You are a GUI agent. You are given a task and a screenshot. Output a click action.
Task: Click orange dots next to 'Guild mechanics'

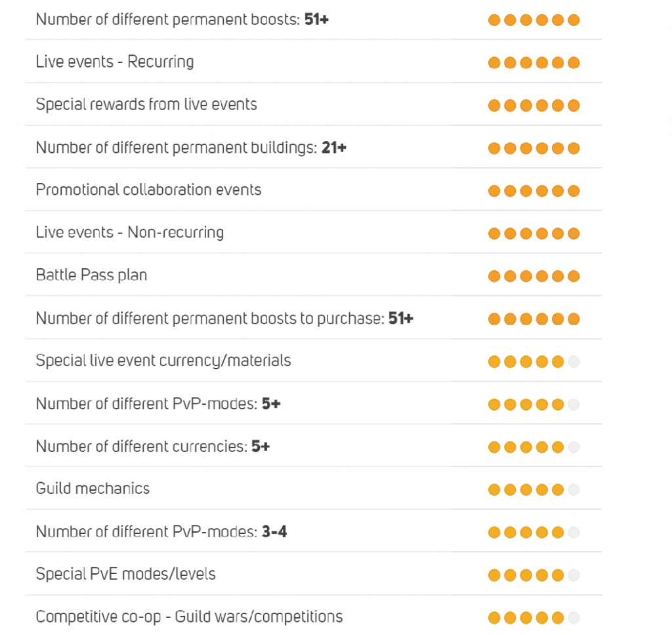click(x=526, y=490)
